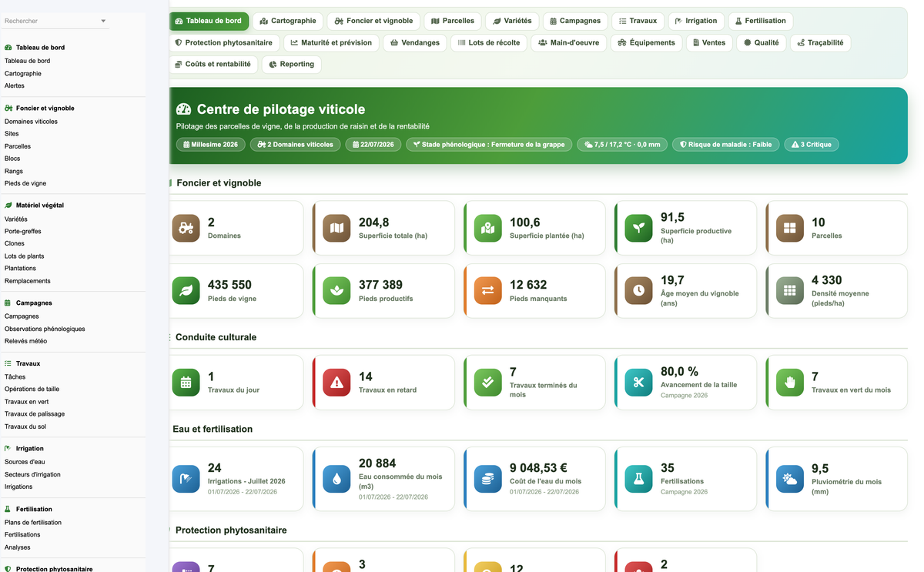Click the irrigation icon on Irrigations Juillet card
The image size is (924, 572).
[x=186, y=479]
